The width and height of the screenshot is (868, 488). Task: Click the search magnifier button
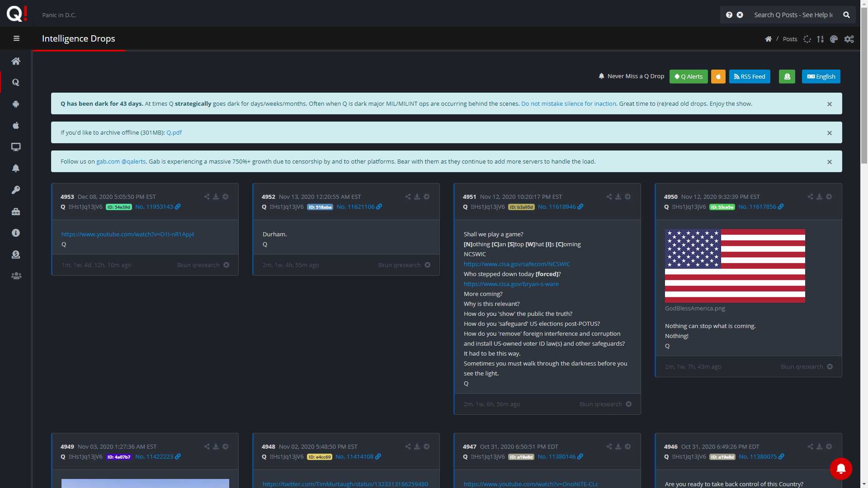point(846,15)
